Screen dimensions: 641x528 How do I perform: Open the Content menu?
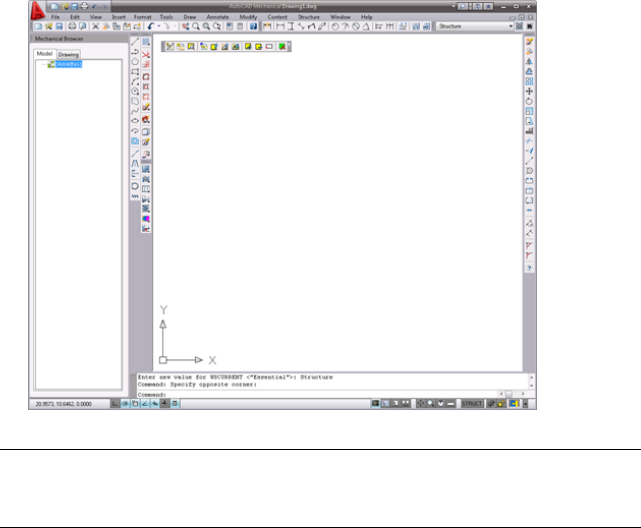(278, 17)
